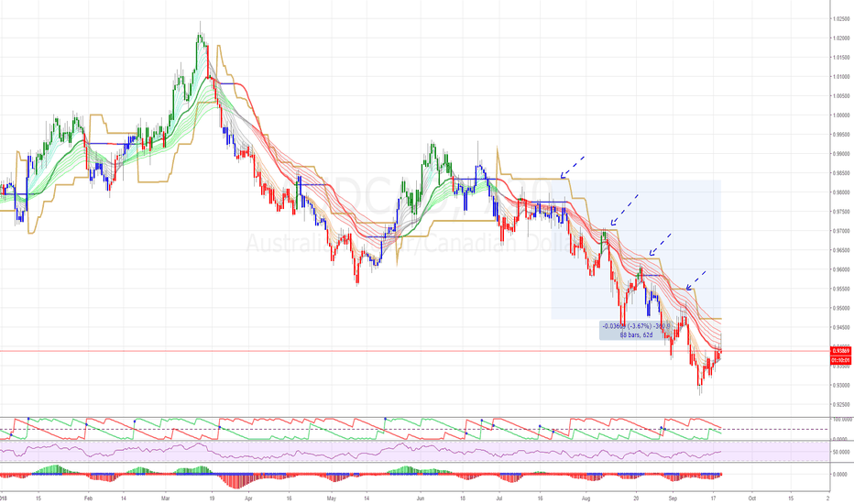Click the 0.97500 price axis label
This screenshot has height=504, width=854.
click(841, 212)
